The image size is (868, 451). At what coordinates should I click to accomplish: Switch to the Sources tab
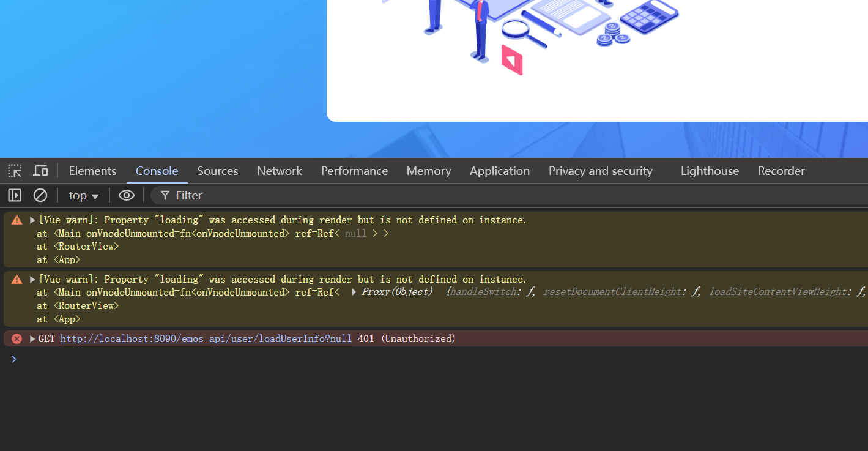coord(218,171)
